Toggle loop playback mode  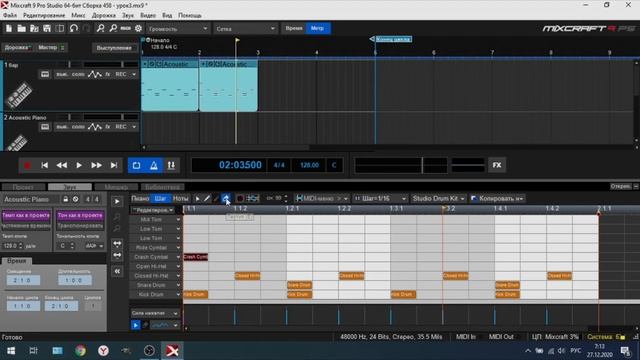pos(136,165)
